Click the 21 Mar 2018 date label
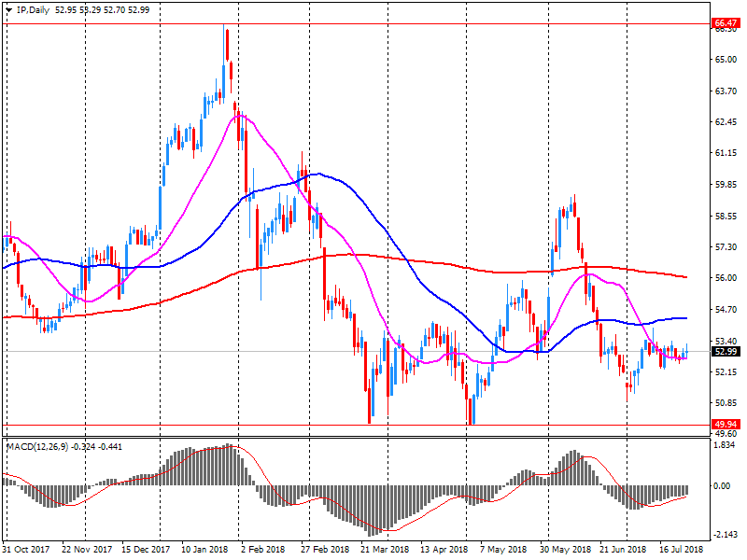Image resolution: width=747 pixels, height=560 pixels. tap(385, 549)
